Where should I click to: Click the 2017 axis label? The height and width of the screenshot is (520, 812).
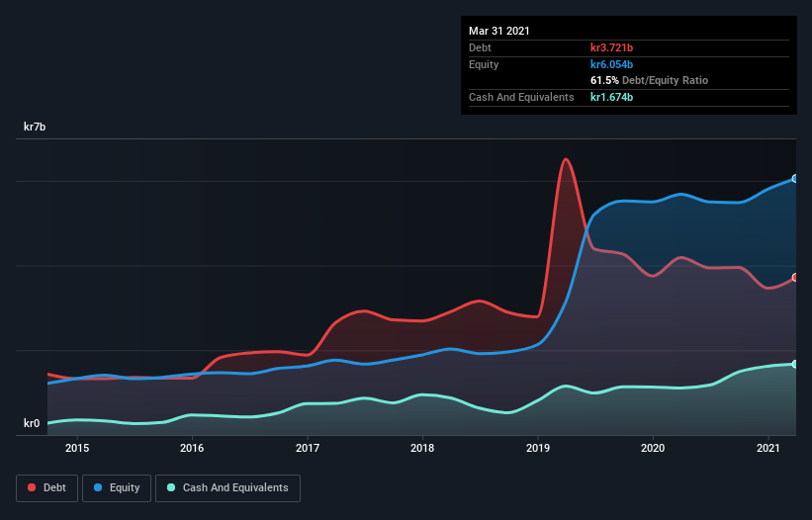point(308,448)
